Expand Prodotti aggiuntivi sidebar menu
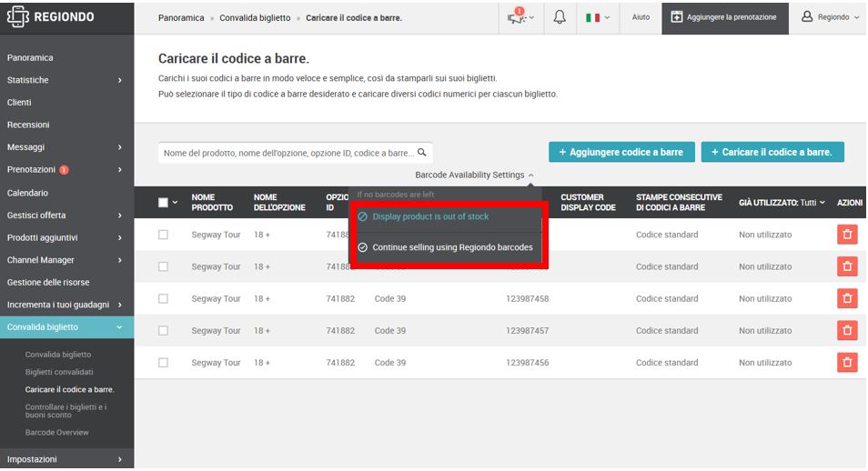868x471 pixels. pyautogui.click(x=67, y=237)
